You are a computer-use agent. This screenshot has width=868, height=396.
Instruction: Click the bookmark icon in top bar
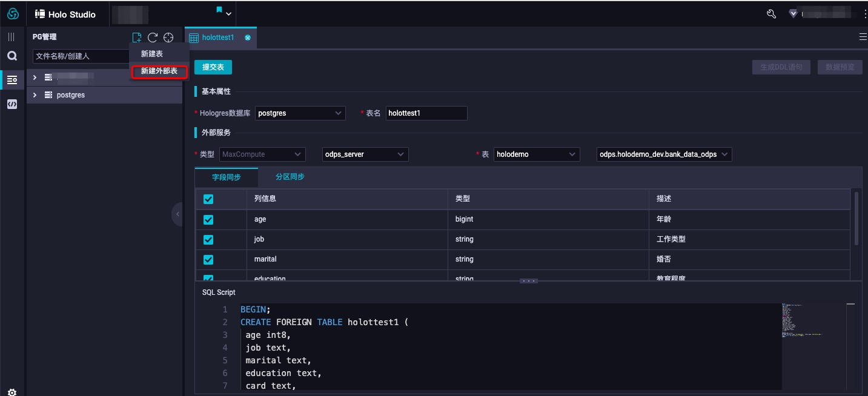(x=219, y=10)
